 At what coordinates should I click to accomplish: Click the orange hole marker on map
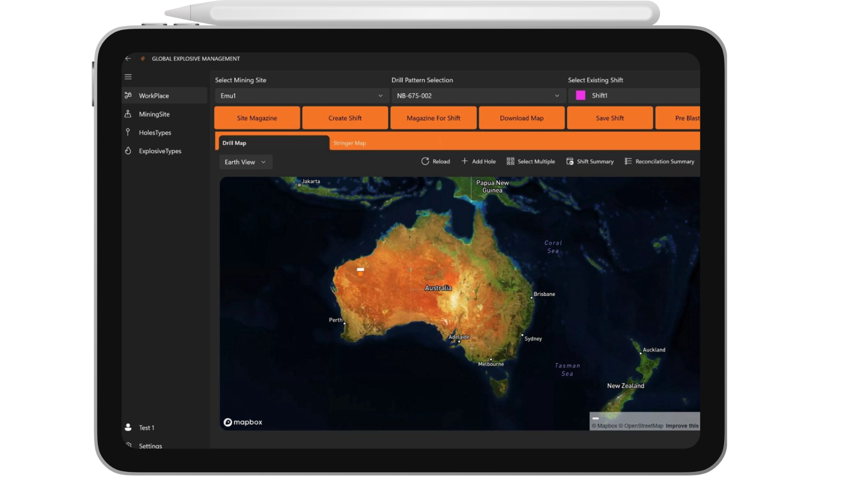pos(360,274)
